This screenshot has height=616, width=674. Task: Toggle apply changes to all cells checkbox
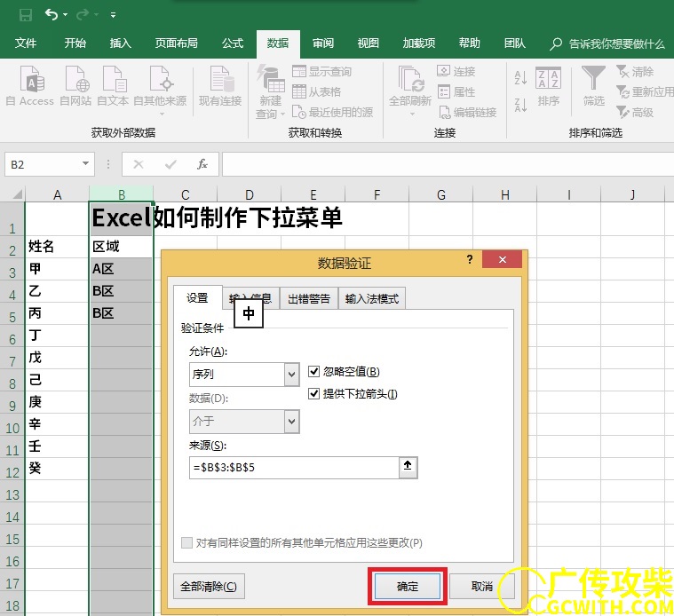tap(186, 542)
